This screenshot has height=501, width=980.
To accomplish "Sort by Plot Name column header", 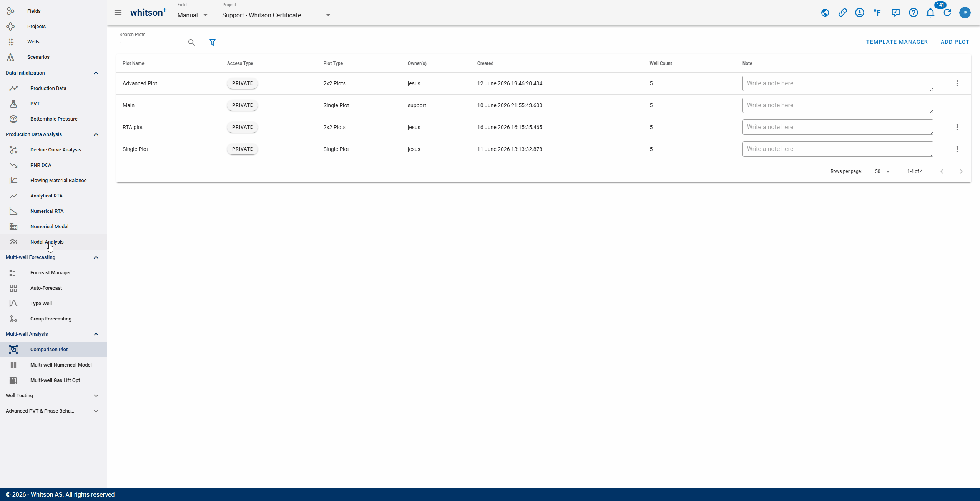I will click(133, 63).
